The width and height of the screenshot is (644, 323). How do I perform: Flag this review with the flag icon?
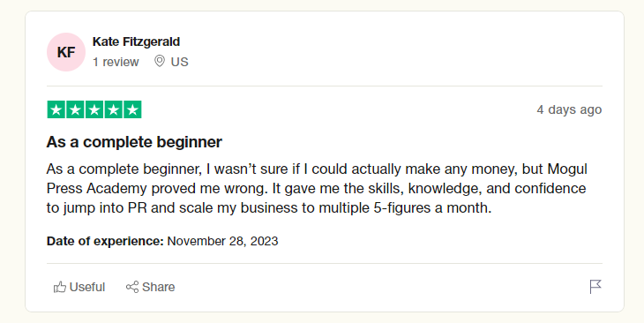(595, 287)
